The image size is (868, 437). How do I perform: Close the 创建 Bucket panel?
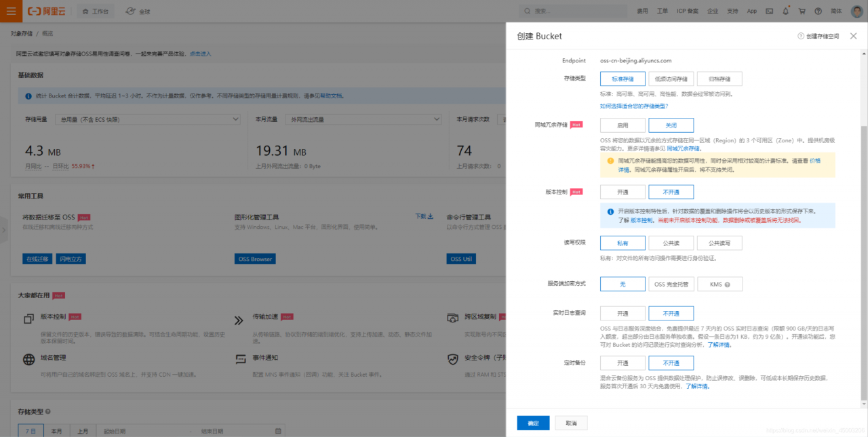tap(853, 36)
